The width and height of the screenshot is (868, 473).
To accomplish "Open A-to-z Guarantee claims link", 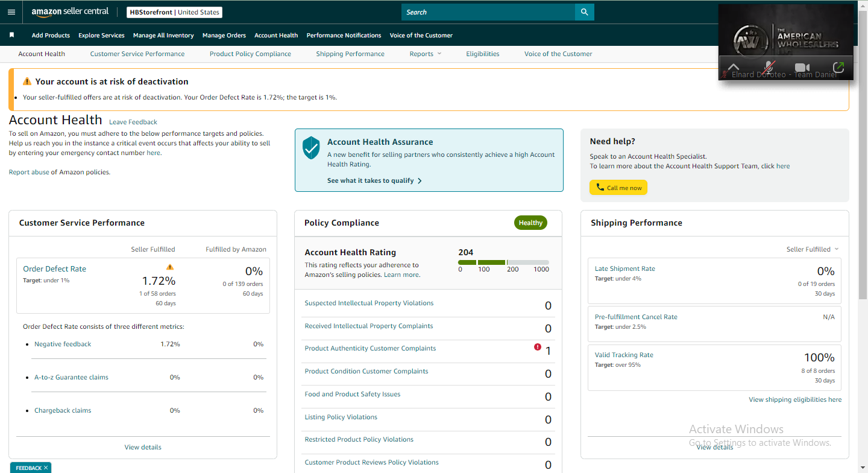I will [71, 377].
